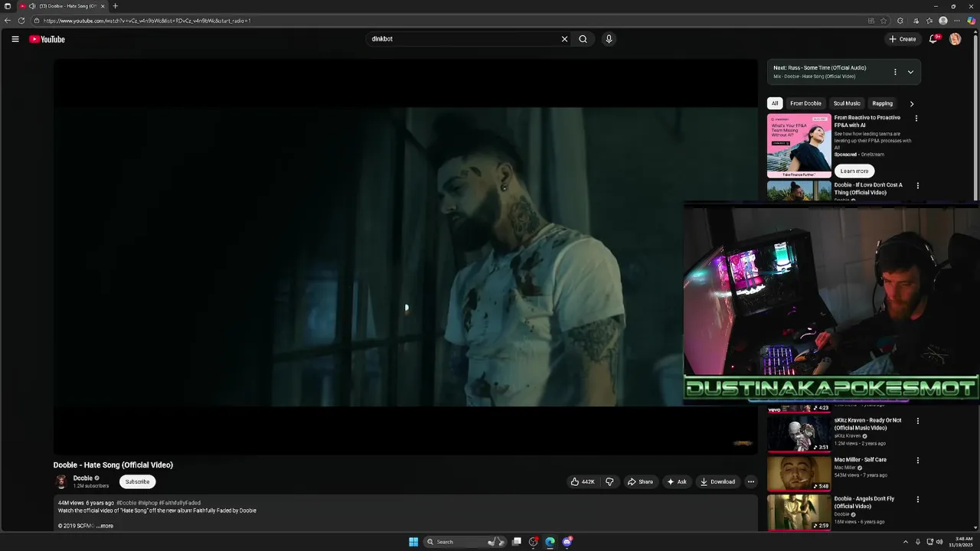Dislike the Hate Song video

click(609, 481)
